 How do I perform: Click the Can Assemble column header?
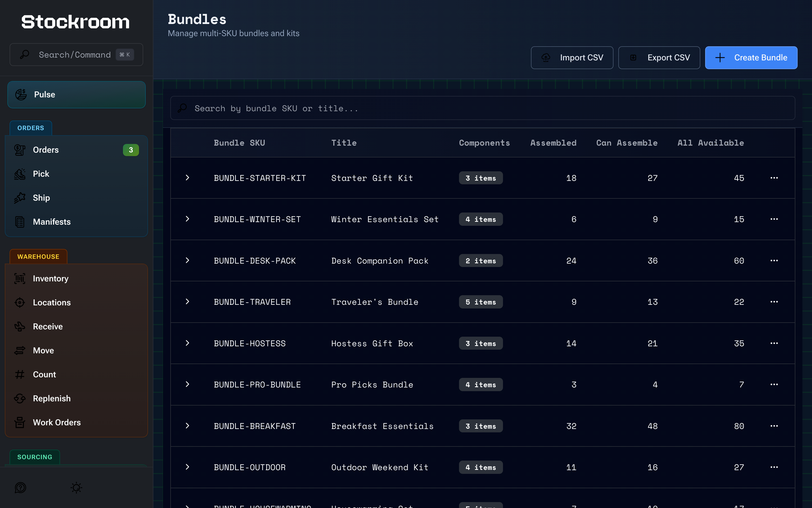click(627, 143)
